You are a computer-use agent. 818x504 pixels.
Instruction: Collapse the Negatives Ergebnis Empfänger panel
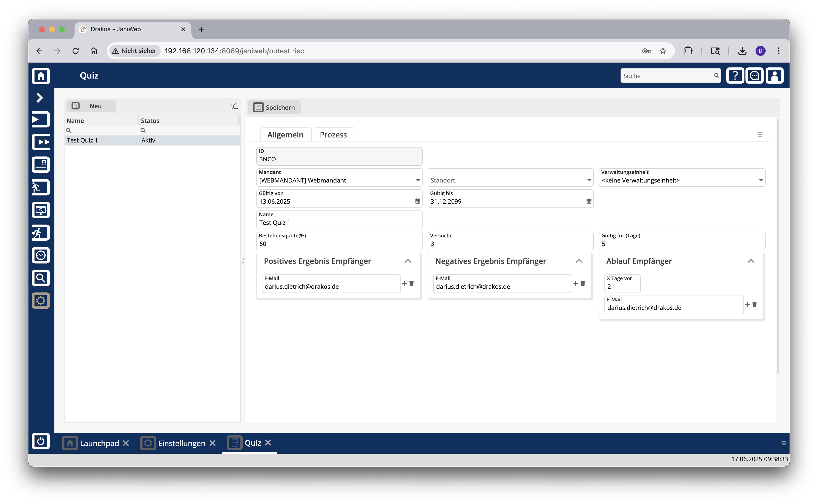tap(579, 261)
